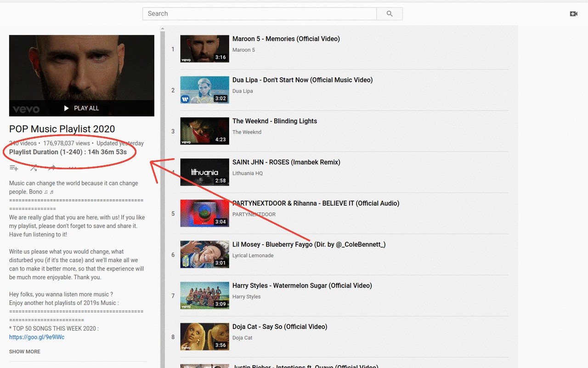Open the 'Maroon 5' channel name
This screenshot has width=588, height=368.
coord(243,50)
